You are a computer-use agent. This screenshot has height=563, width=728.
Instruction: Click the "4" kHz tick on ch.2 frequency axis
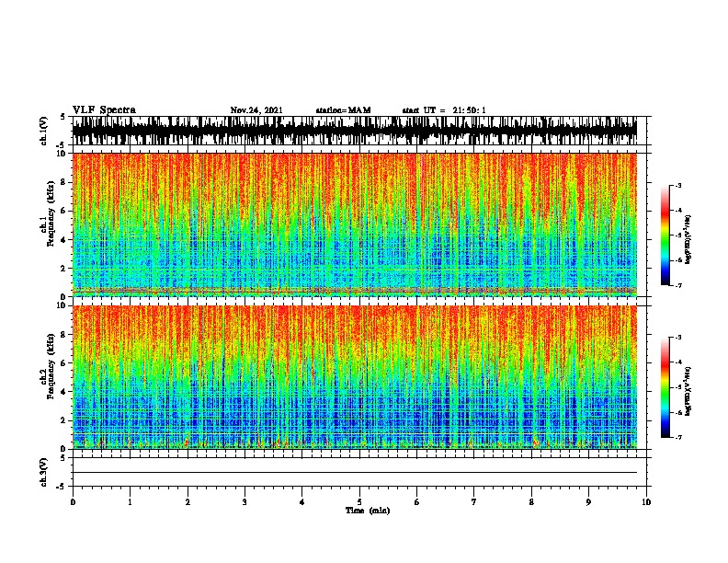point(64,392)
